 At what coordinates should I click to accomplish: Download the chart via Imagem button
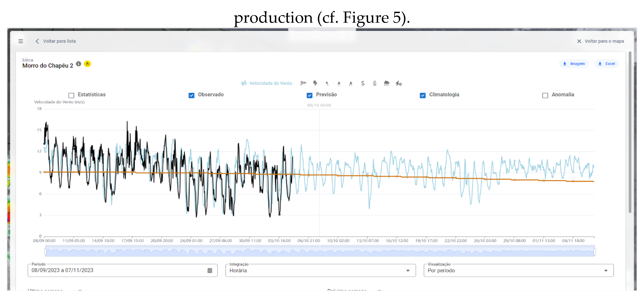(574, 64)
